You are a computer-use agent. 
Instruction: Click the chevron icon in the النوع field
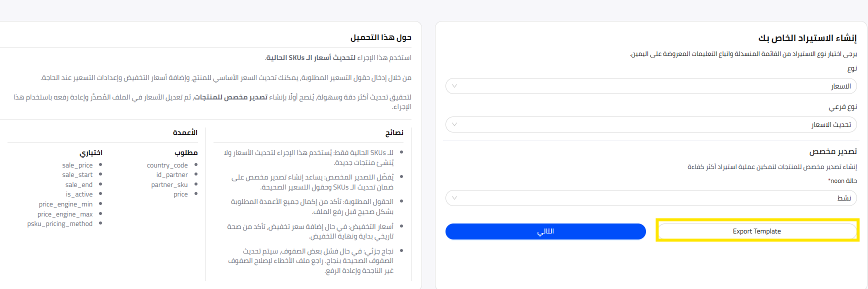[x=454, y=86]
